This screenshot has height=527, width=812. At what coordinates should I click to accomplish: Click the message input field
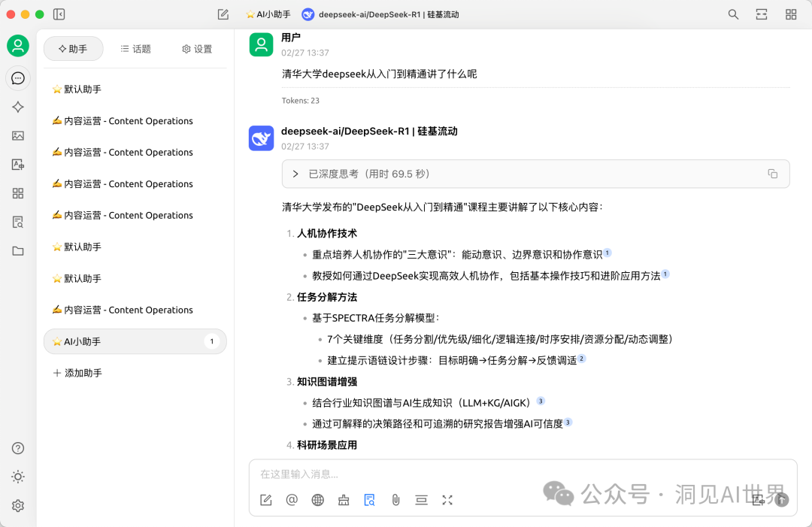tap(523, 474)
